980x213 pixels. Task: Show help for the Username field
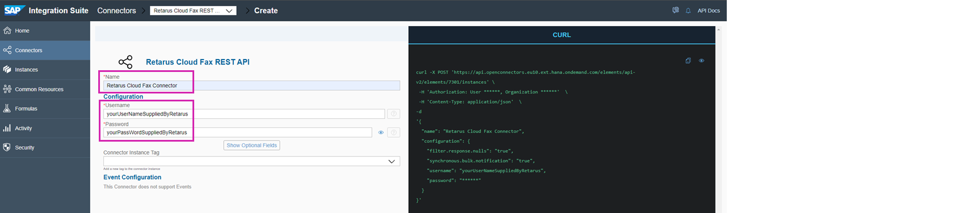(x=393, y=114)
